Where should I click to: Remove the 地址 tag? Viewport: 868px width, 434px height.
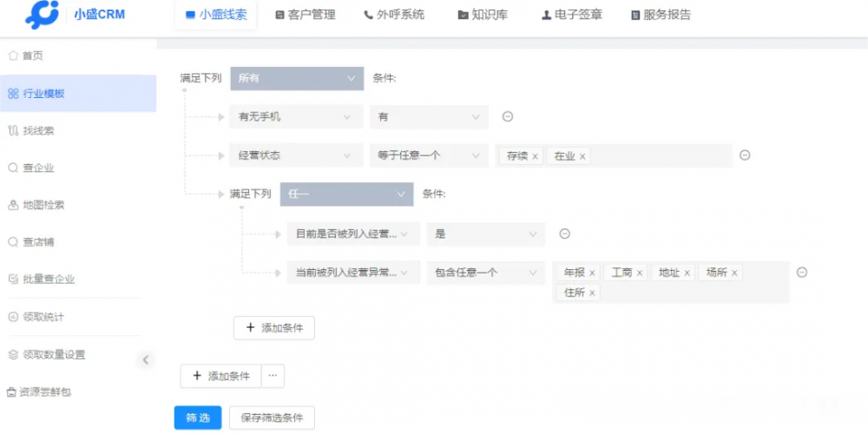click(x=687, y=273)
